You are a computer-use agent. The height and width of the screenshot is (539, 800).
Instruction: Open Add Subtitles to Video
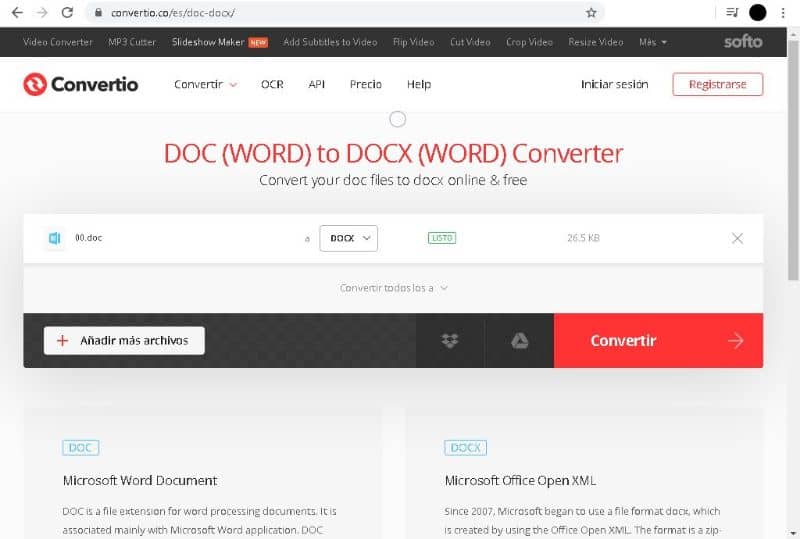click(330, 42)
